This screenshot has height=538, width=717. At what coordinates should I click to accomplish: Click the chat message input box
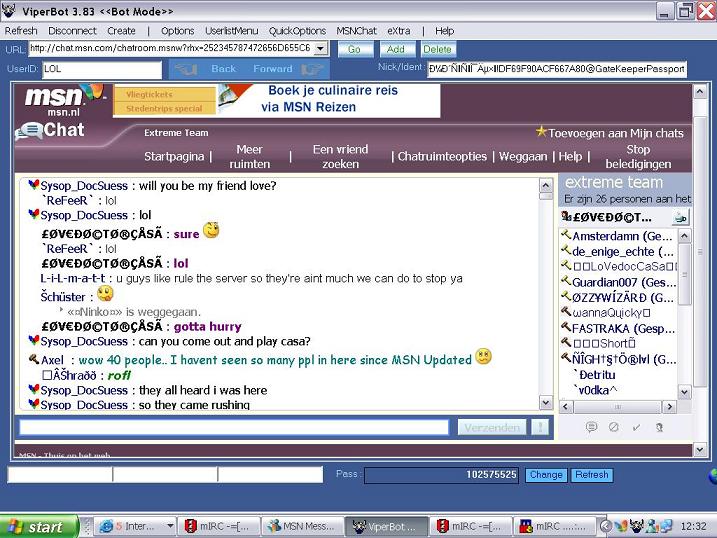tap(234, 427)
